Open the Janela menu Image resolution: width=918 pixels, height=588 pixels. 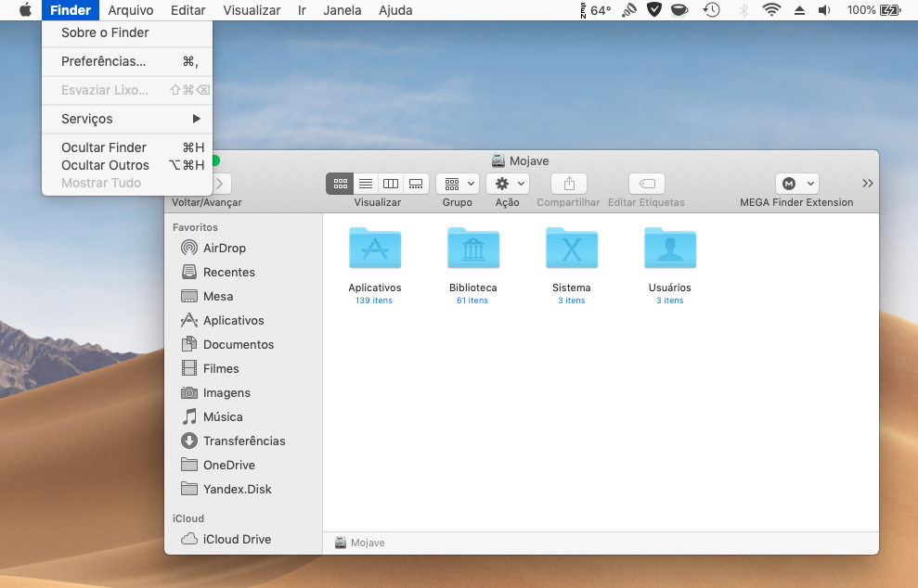pos(343,10)
